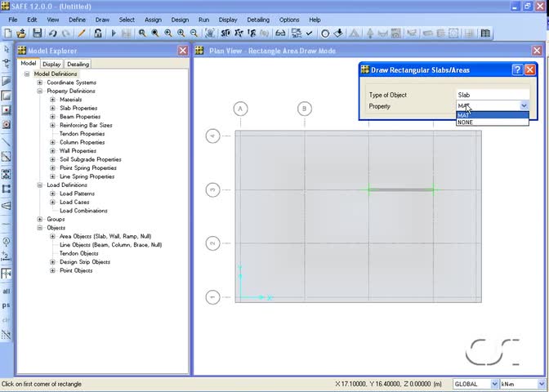
Task: Expand the Coordinate Systems node
Action: pos(40,82)
